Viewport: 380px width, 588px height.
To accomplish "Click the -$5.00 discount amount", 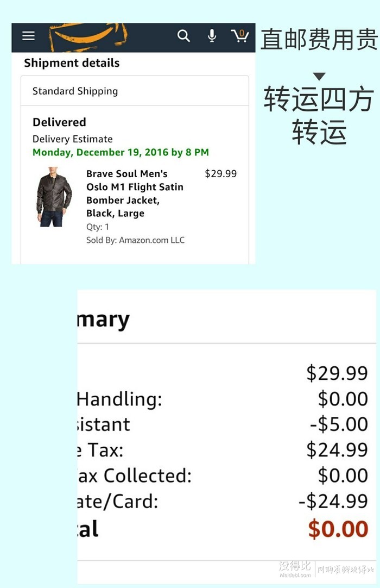I will click(339, 424).
